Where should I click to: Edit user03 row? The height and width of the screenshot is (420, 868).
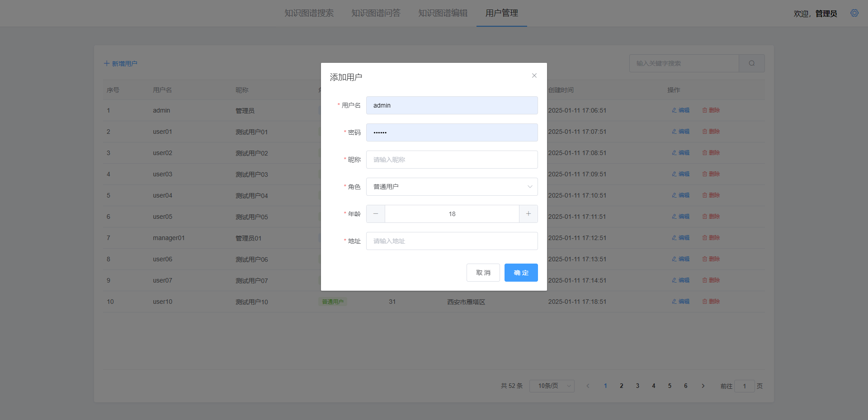pyautogui.click(x=681, y=174)
